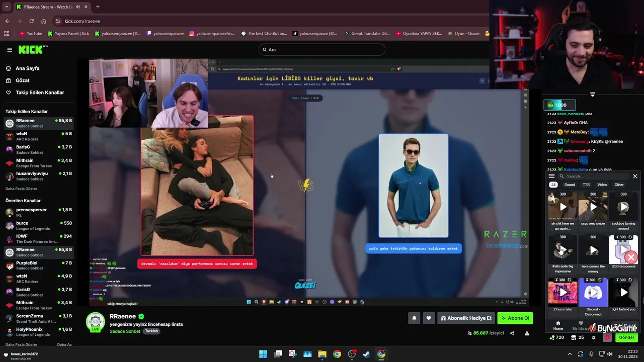Click the share stream icon
Viewport: 644px width, 362px height.
512,333
